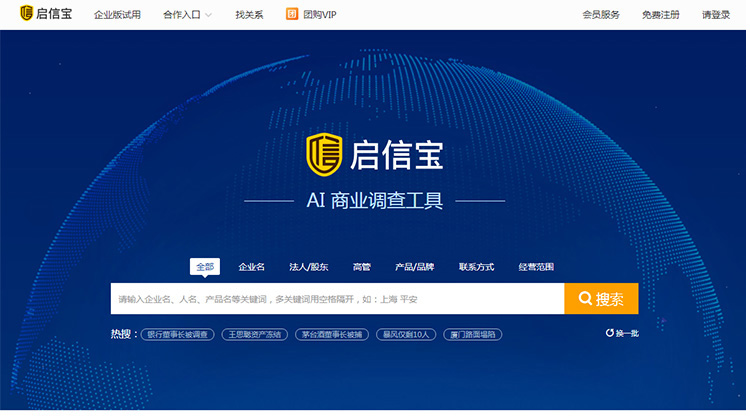Switch to the 联系方式 search tab

coord(476,267)
